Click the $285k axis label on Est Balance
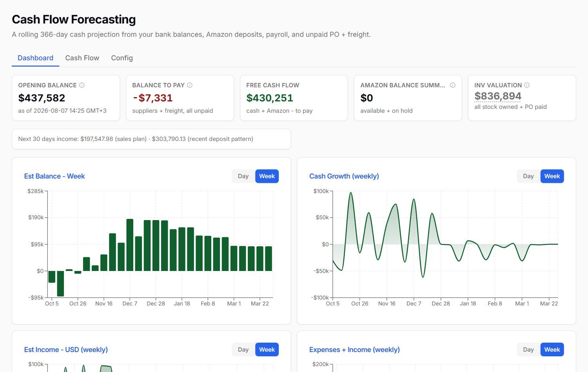Viewport: 588px width, 372px height. (x=36, y=191)
